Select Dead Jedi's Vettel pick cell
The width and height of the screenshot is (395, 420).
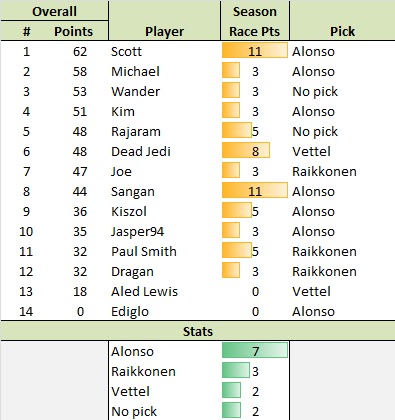[x=342, y=151]
